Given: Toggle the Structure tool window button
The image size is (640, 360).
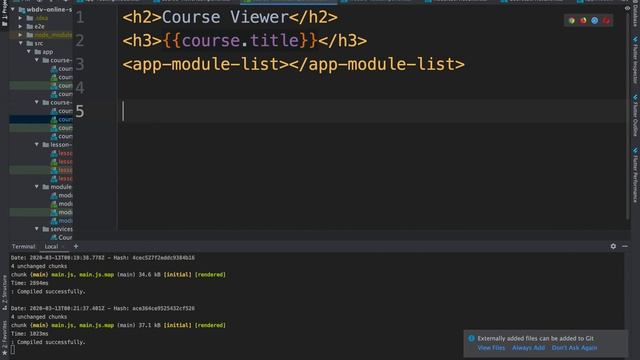Looking at the screenshot, I should tap(4, 293).
